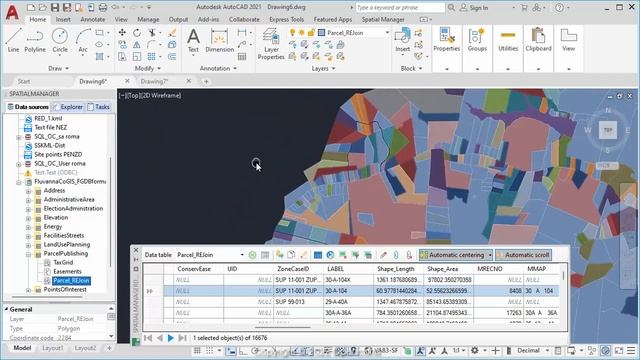Toggle the layer lock padlock icon
The width and height of the screenshot is (640, 360).
(x=311, y=32)
